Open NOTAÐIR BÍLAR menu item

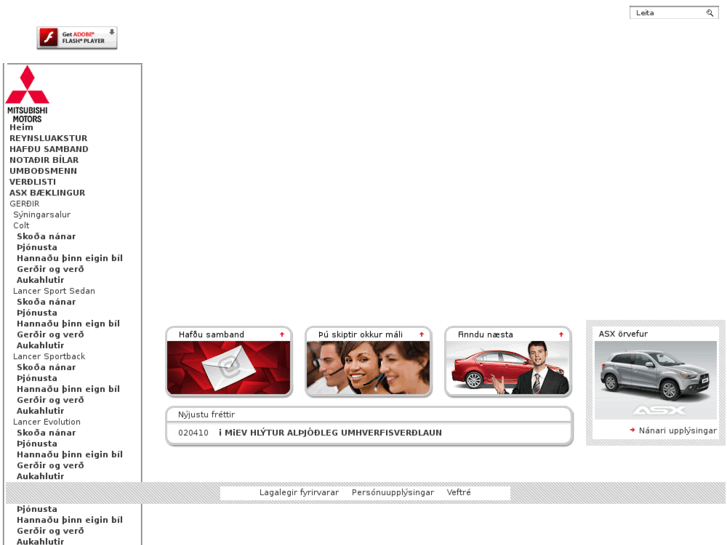44,160
